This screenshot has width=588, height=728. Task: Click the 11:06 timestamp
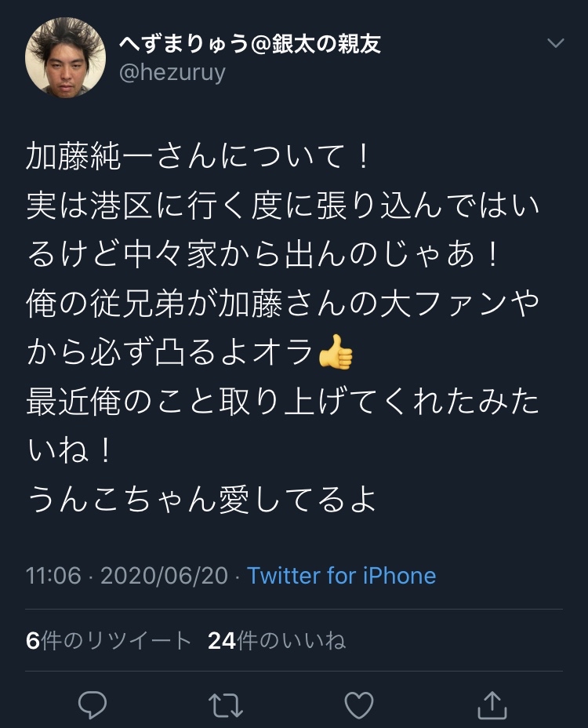coord(53,576)
